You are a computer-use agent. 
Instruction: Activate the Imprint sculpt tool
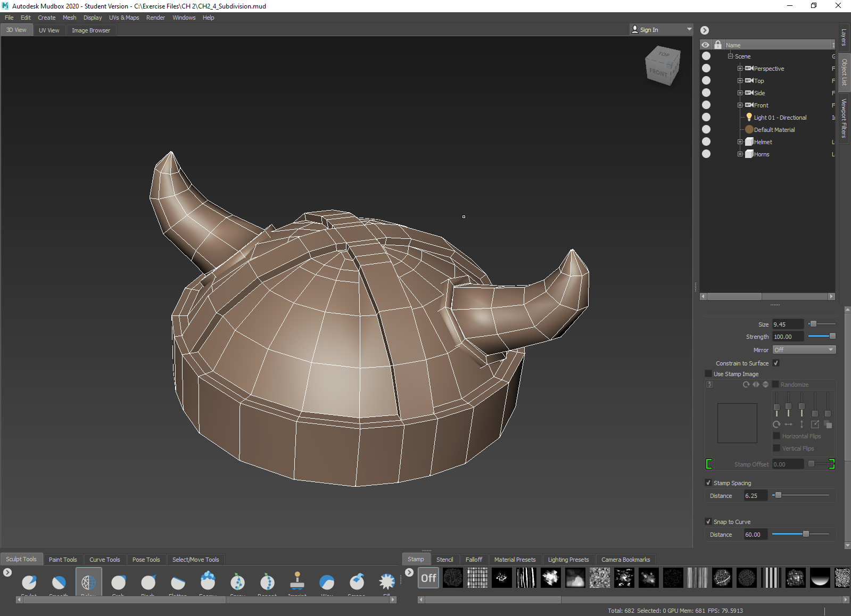point(297,582)
